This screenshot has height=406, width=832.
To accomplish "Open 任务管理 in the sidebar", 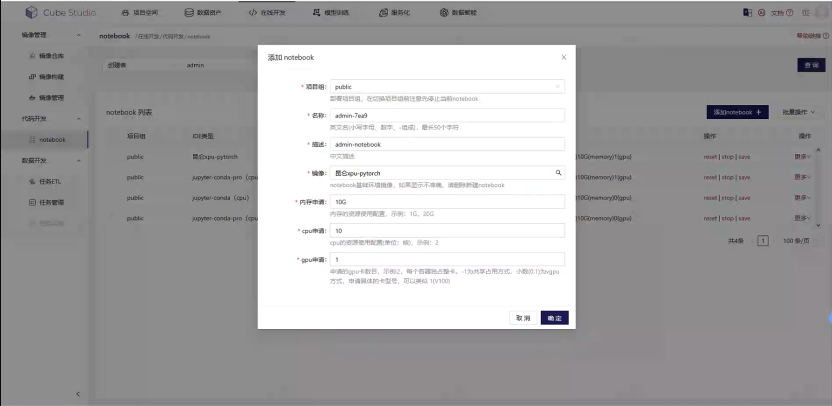I will [x=45, y=202].
